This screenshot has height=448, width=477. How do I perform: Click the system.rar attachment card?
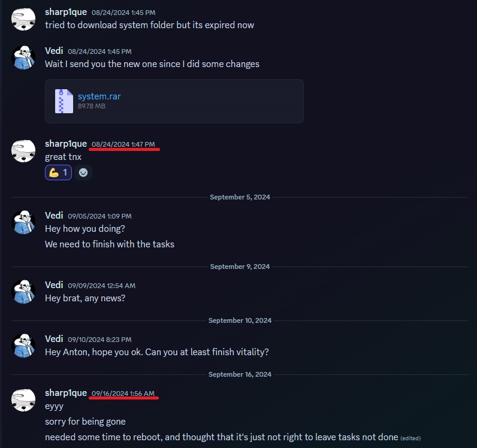(x=174, y=101)
